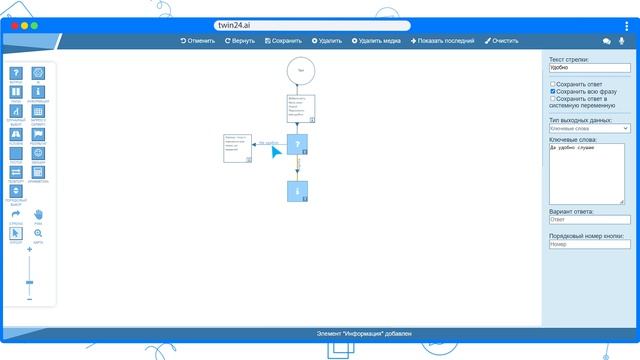Tick Сохранить ответ в системную переменную
640x360 pixels.
(552, 99)
